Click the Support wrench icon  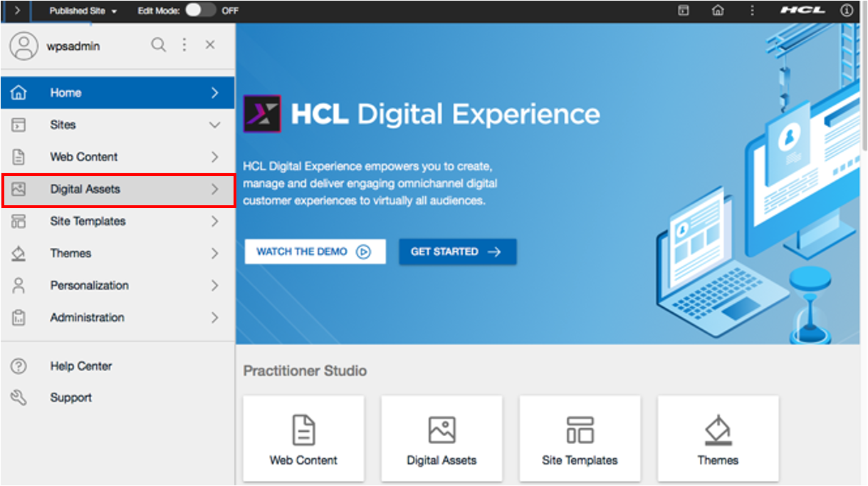(19, 398)
